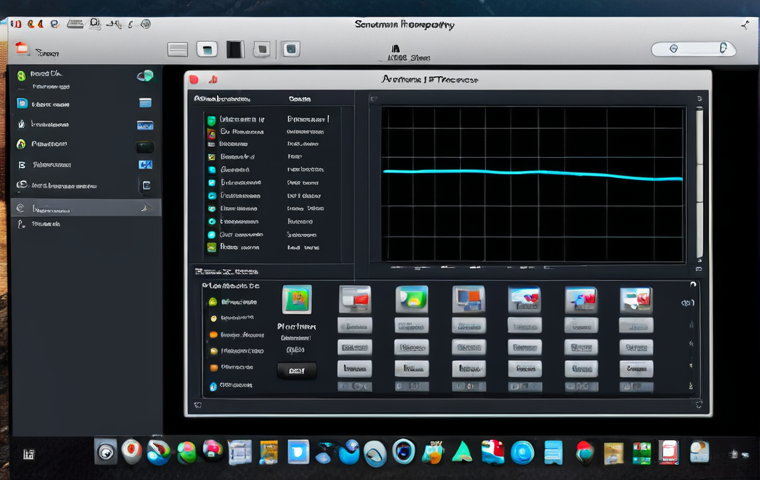Select the sidebar row with the green 8 icon

[x=86, y=79]
